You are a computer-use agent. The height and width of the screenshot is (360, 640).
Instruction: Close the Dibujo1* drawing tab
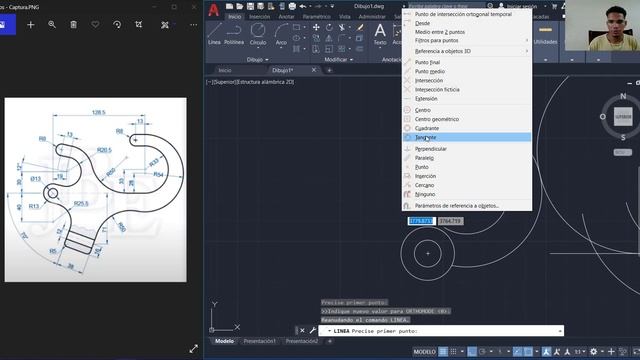313,70
